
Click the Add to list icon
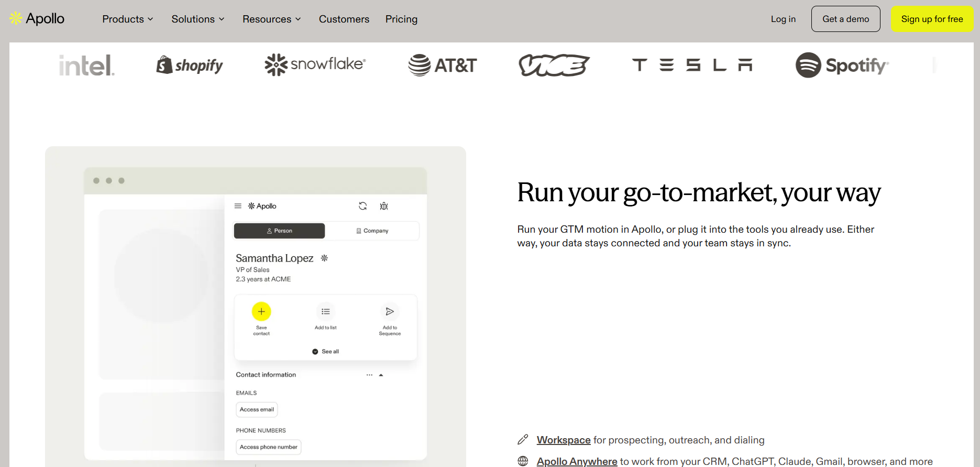point(326,311)
